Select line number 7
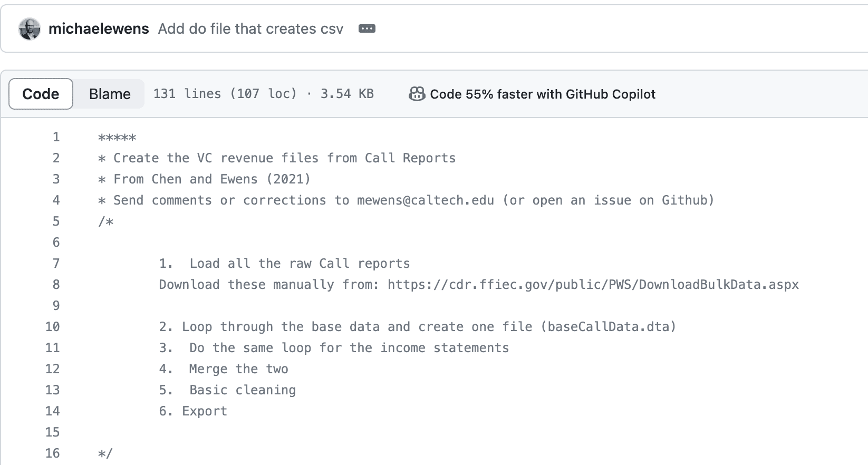Screen dimensions: 868x465 click(56, 264)
